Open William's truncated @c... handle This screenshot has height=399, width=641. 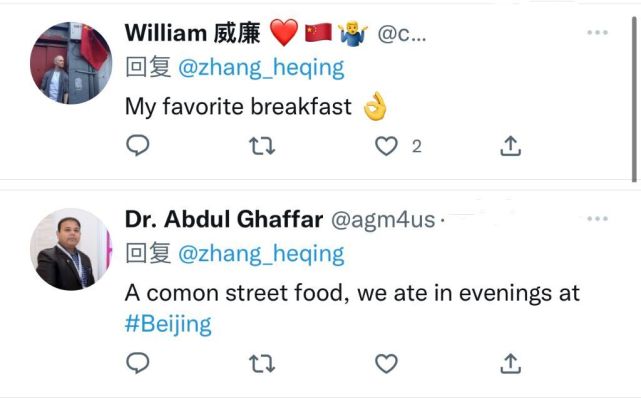click(x=402, y=34)
